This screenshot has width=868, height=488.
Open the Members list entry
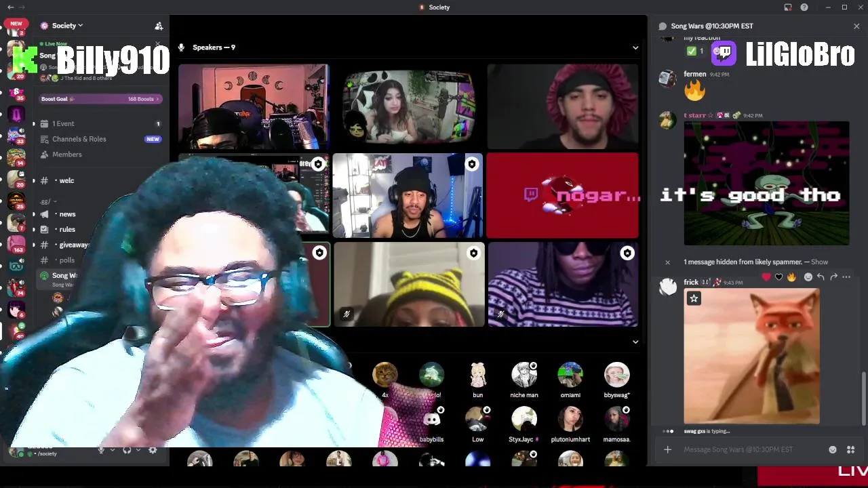tap(67, 155)
